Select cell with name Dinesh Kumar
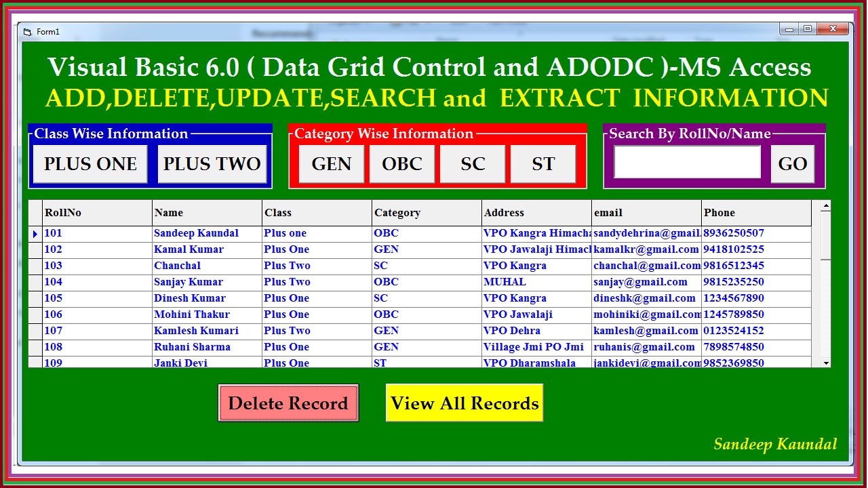This screenshot has height=488, width=868. coord(207,298)
